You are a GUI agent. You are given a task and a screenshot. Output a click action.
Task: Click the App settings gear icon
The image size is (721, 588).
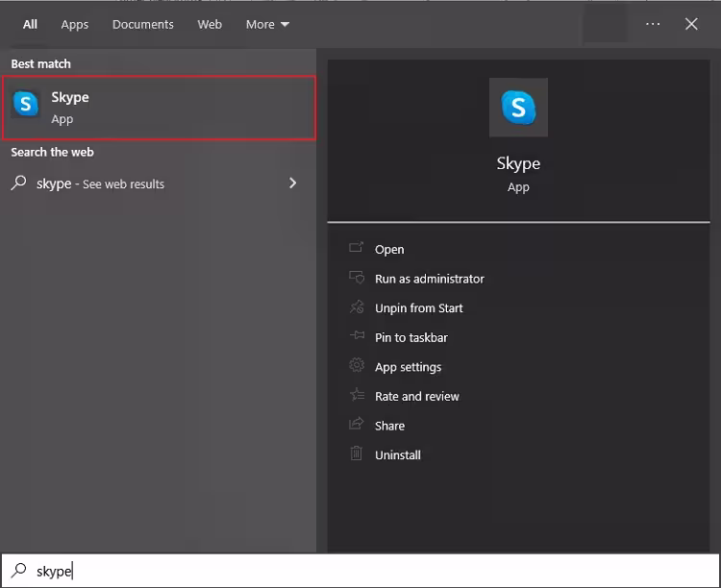pos(357,365)
